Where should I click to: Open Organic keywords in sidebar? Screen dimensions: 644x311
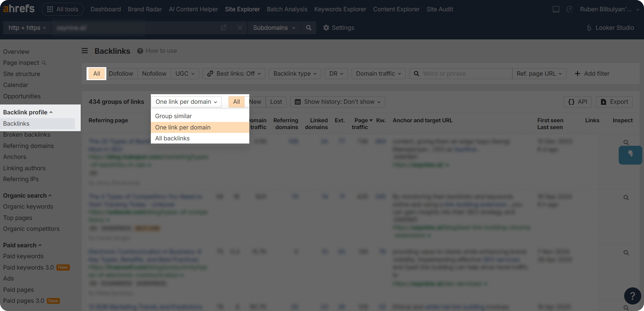(x=28, y=207)
